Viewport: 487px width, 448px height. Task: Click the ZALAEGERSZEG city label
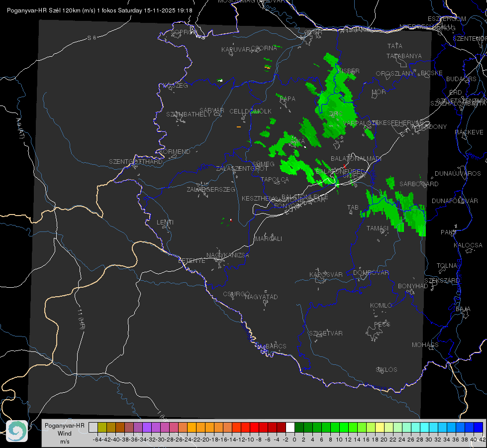point(211,189)
